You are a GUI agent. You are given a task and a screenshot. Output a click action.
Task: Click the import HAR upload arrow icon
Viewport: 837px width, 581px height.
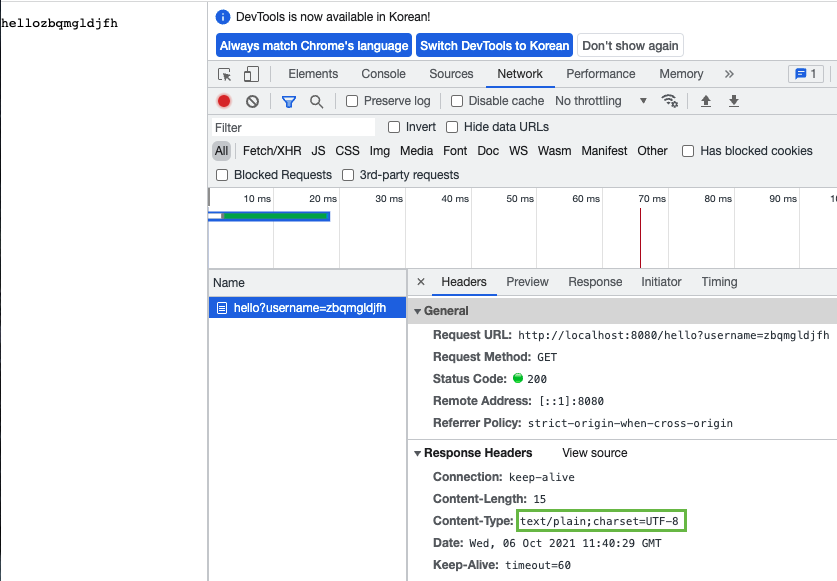point(706,101)
